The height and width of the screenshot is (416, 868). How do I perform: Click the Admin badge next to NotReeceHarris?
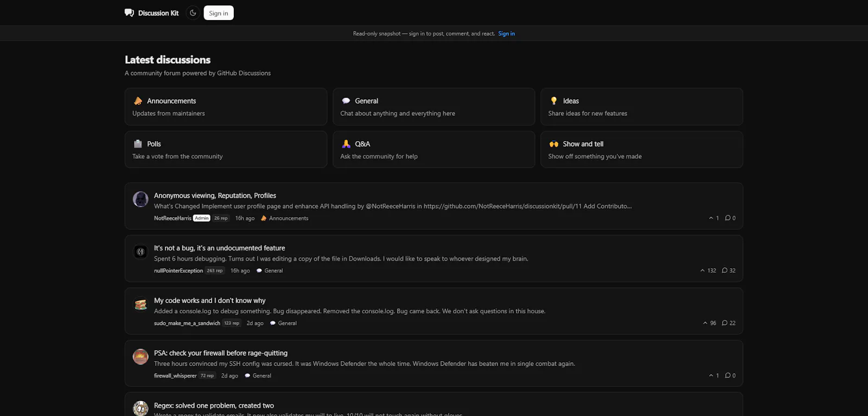tap(202, 218)
